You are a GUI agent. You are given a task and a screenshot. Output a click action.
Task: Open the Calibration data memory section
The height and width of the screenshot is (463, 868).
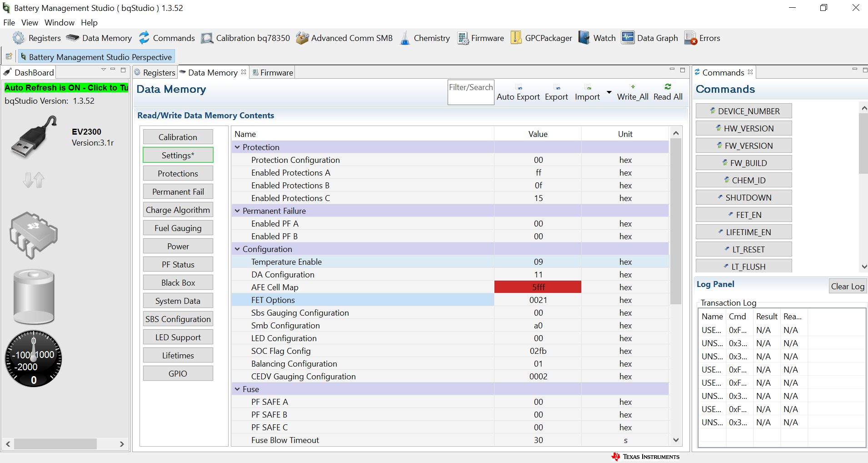pos(178,137)
